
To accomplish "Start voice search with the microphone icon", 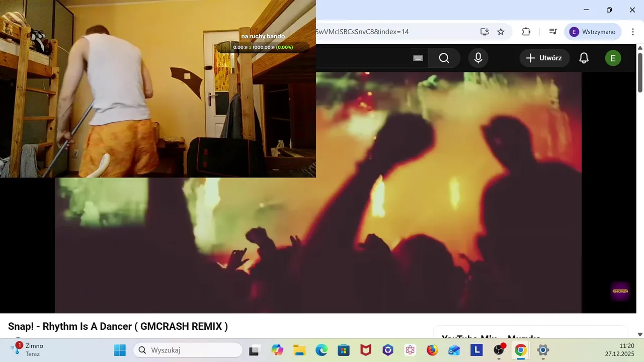I will tap(478, 58).
